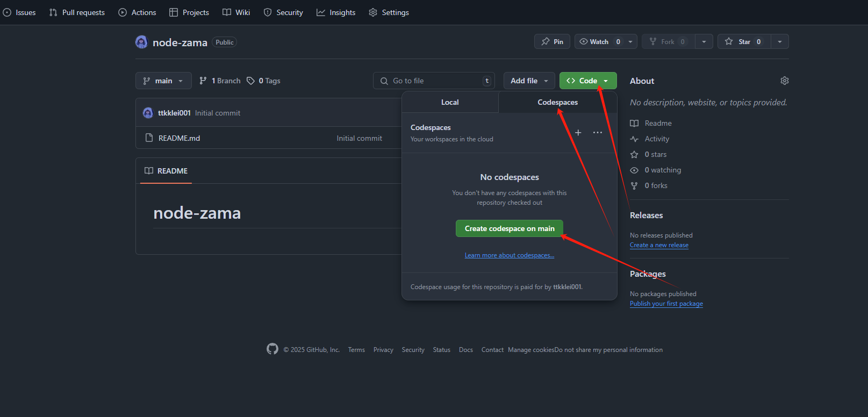This screenshot has width=868, height=417.
Task: Click the About settings gear icon
Action: click(784, 81)
